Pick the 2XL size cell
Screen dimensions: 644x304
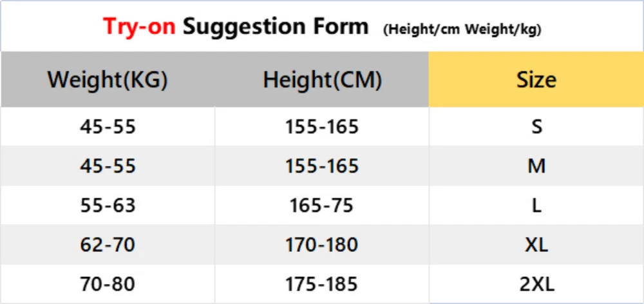(x=536, y=283)
